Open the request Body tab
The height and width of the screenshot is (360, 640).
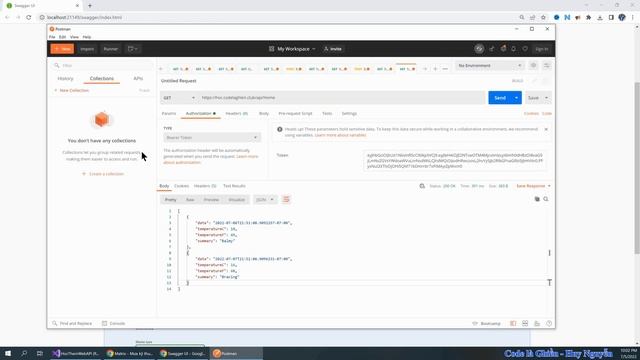[x=264, y=113]
